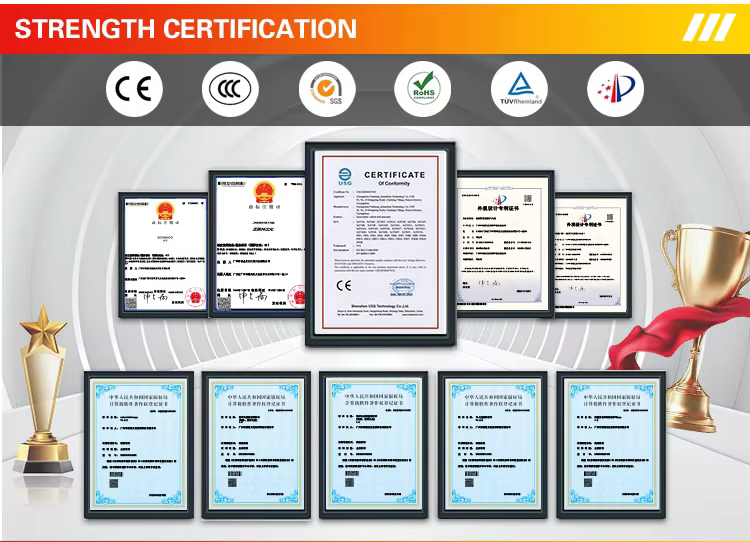This screenshot has height=542, width=750.
Task: Click the green RoHS compliance badge
Action: pos(423,88)
